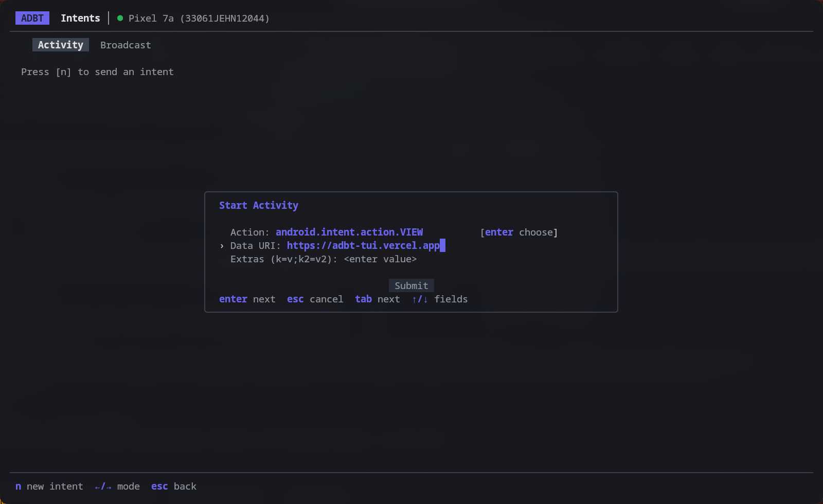Click the esc back shortcut in footer
The image size is (823, 504).
(174, 487)
